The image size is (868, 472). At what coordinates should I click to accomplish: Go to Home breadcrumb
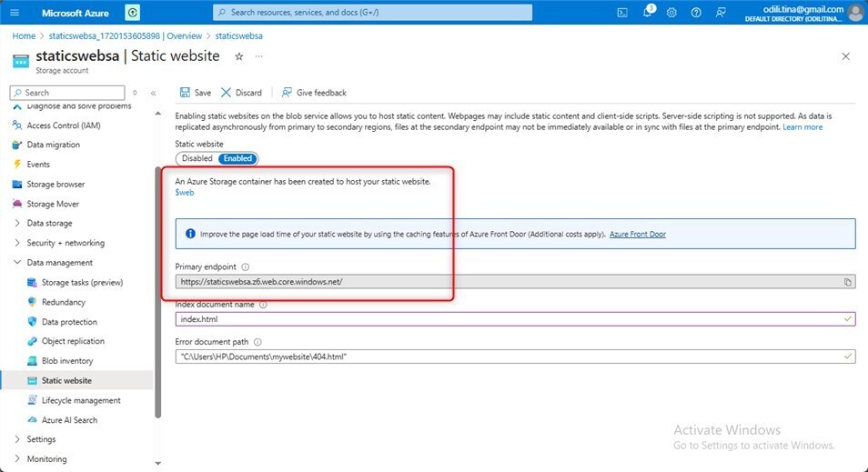24,36
